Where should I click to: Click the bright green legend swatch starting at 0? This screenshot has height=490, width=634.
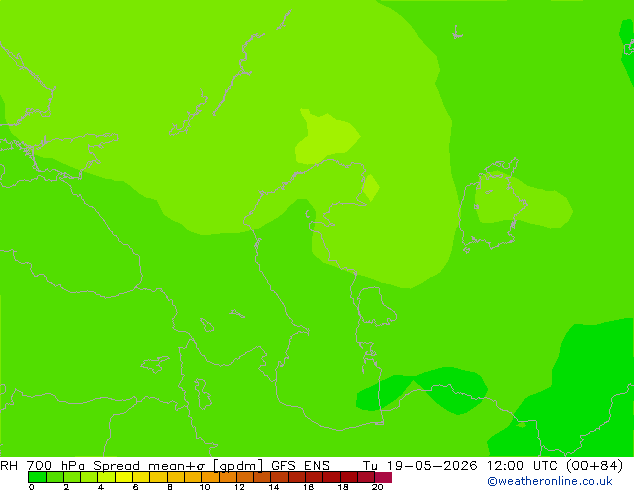point(37,477)
